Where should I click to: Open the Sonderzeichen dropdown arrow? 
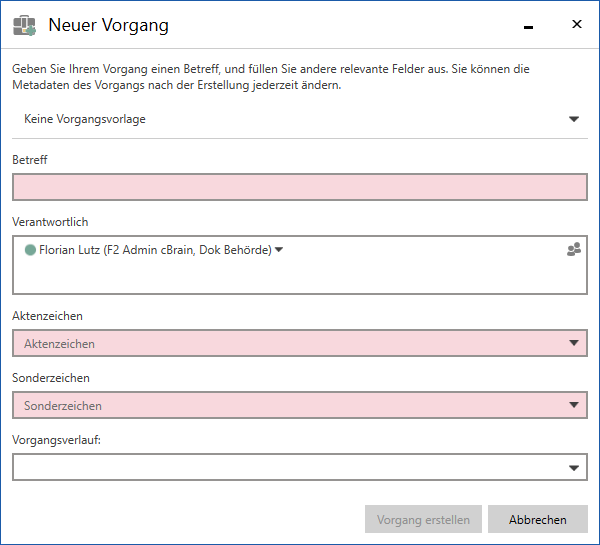574,405
